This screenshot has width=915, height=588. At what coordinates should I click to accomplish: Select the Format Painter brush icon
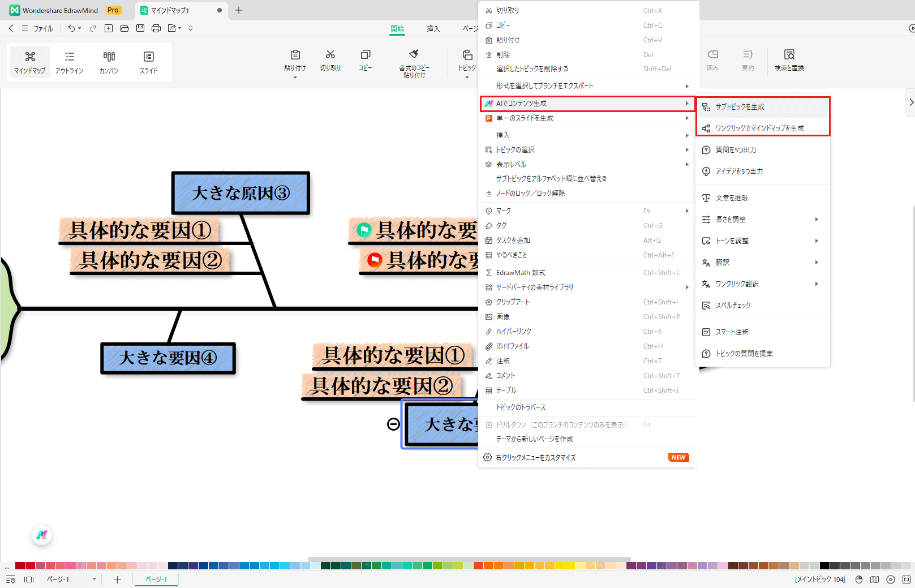tap(414, 54)
